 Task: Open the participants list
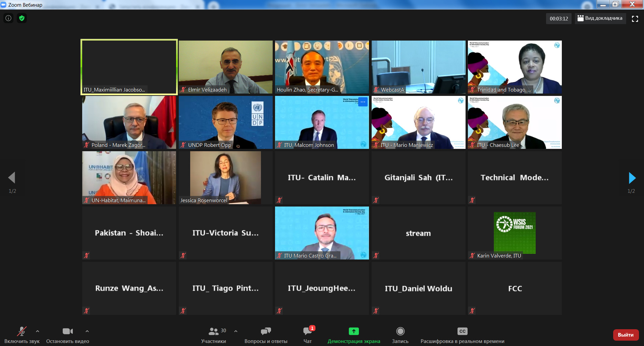(x=214, y=335)
